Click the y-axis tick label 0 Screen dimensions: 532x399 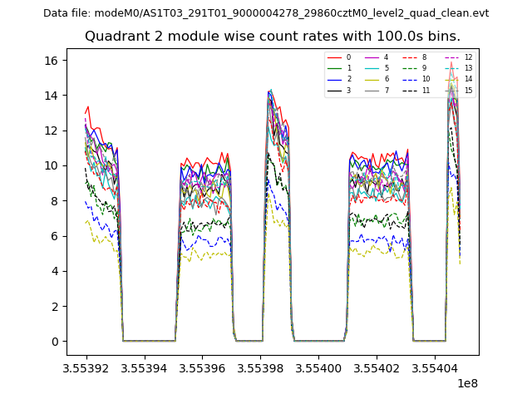coord(54,341)
